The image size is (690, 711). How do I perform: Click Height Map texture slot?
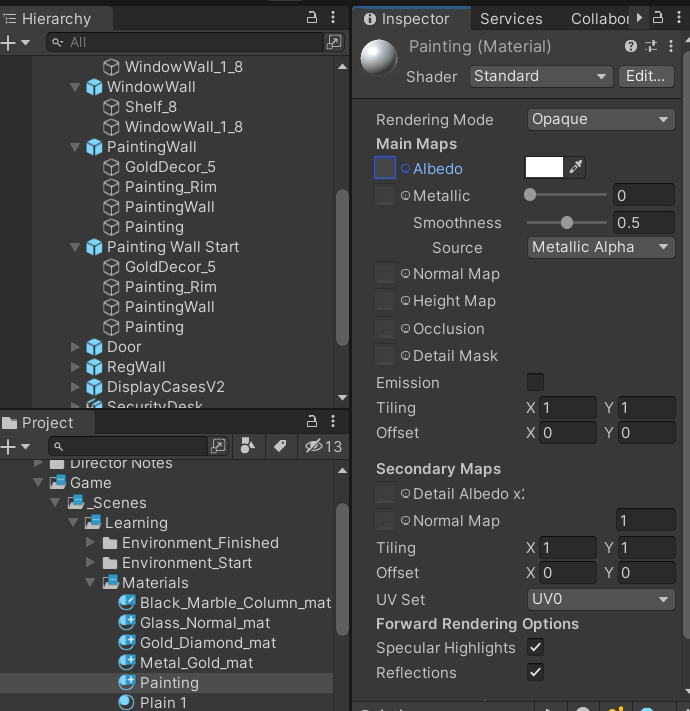(385, 300)
